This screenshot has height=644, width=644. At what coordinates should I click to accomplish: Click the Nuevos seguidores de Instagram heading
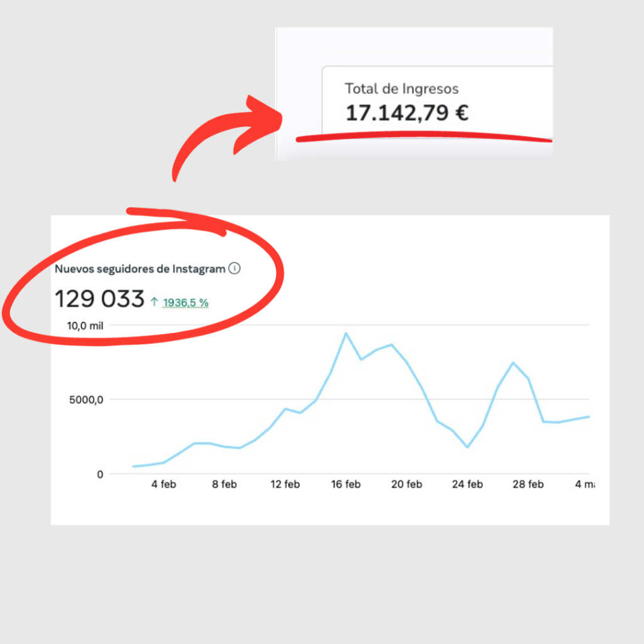(140, 269)
